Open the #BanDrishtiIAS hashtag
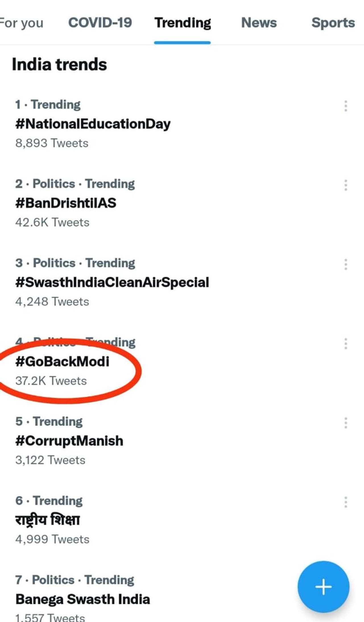 click(66, 203)
